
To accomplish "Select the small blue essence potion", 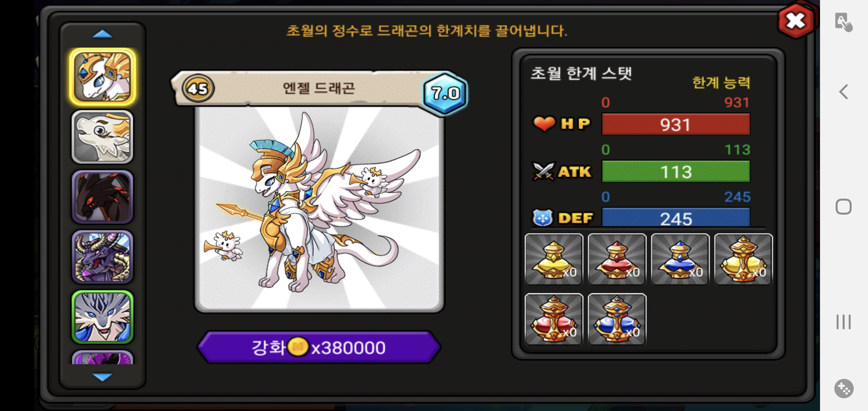I will click(680, 259).
